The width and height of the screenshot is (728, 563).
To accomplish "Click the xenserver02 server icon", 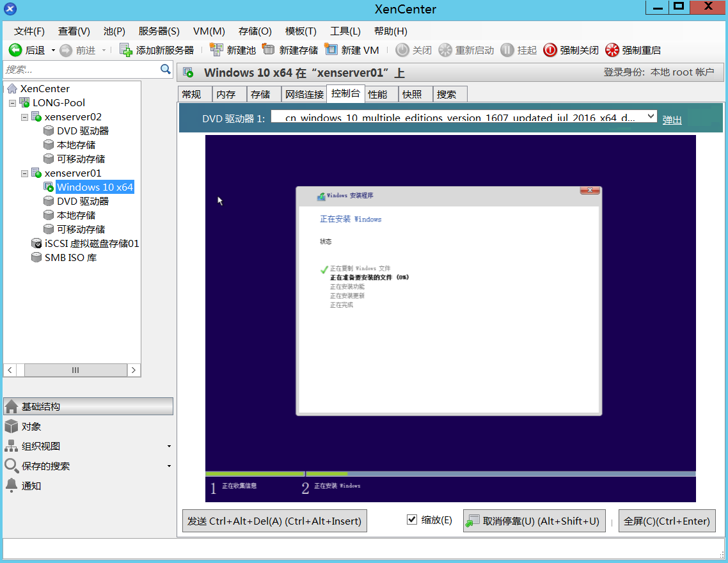I will click(36, 117).
